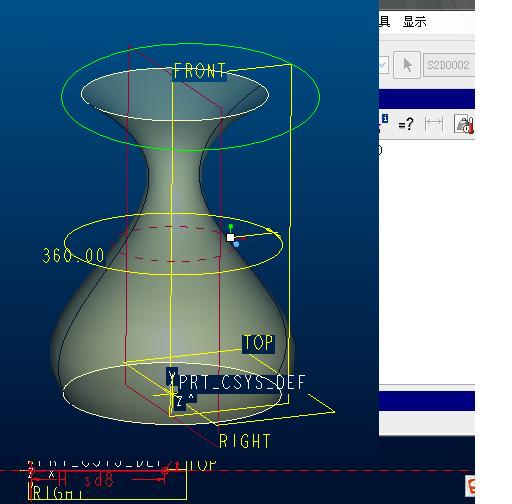Click the dimension arrows icon
This screenshot has height=504, width=512.
[x=434, y=124]
